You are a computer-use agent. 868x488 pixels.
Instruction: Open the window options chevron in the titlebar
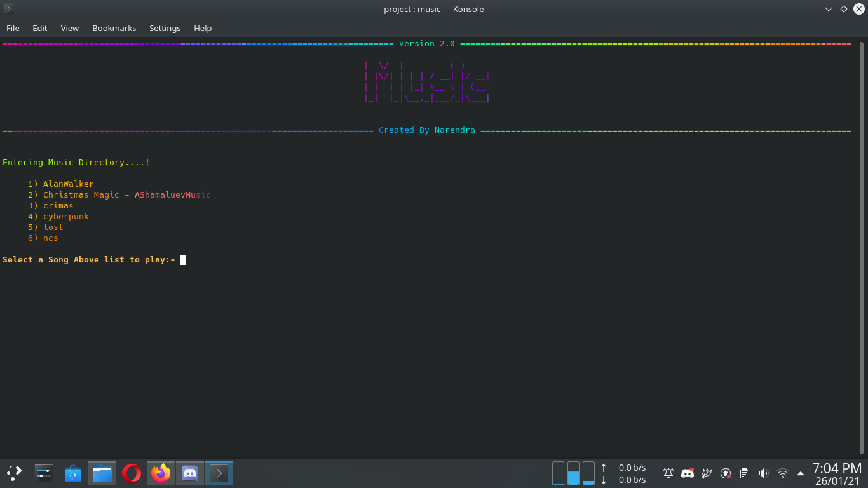[827, 9]
